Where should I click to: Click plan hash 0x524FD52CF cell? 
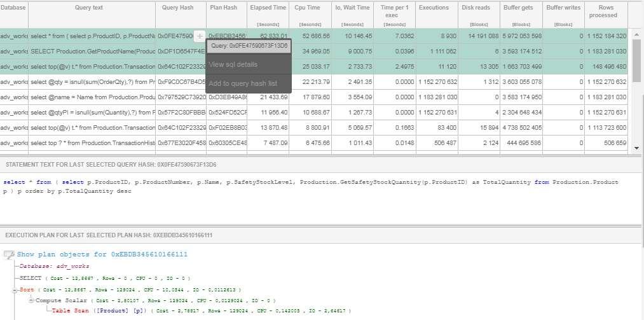(227, 112)
